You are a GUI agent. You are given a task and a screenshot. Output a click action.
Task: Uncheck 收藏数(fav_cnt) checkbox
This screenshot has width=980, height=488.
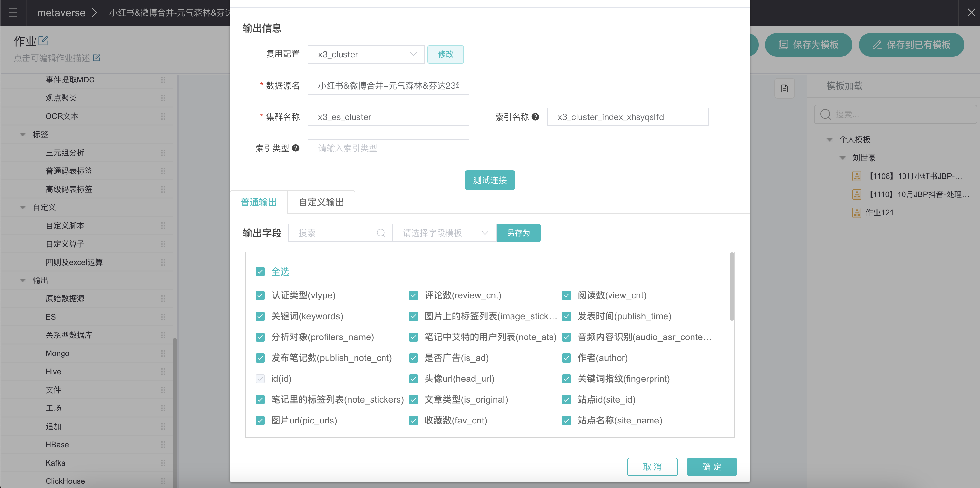pos(413,420)
